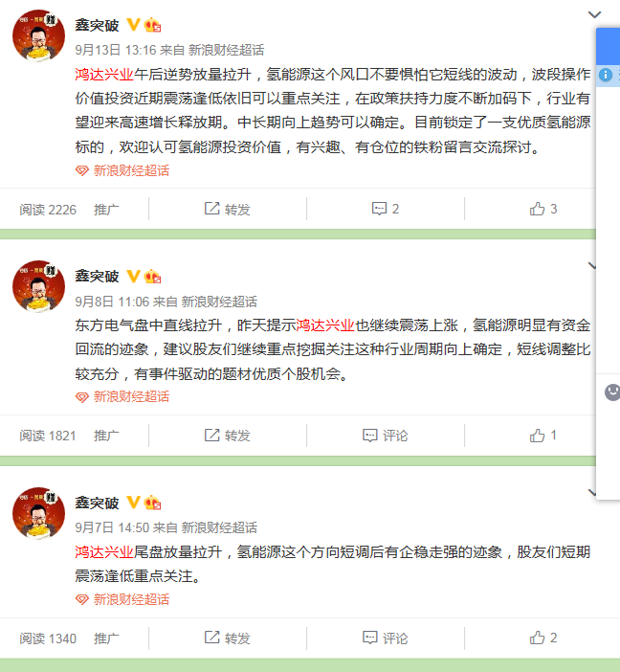The width and height of the screenshot is (620, 672).
Task: Click 推广 on the 9月13日 post
Action: [x=106, y=210]
